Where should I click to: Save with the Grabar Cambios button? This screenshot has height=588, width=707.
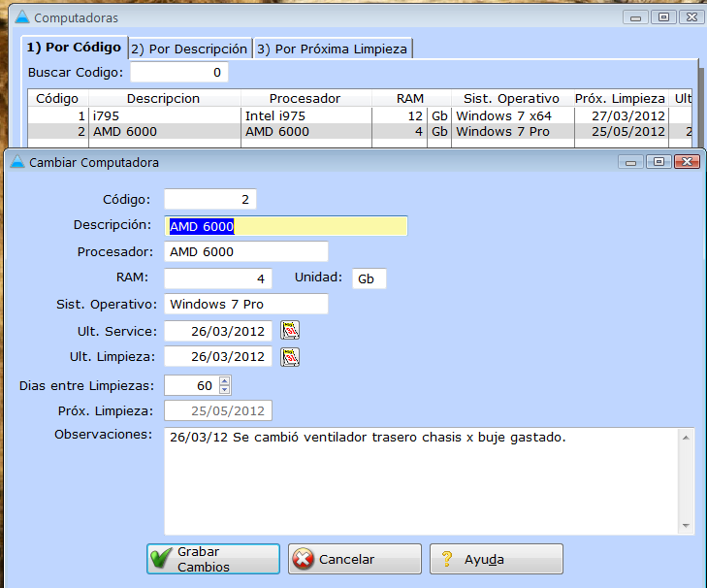point(213,559)
